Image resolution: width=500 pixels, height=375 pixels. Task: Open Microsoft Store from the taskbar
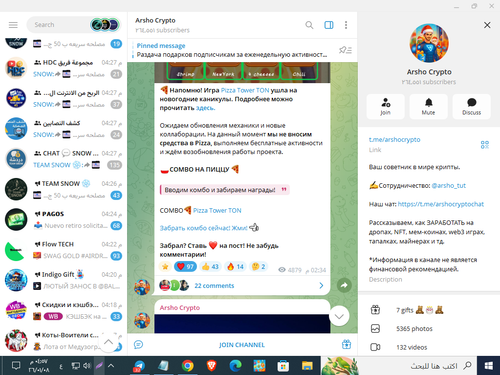pos(283,366)
